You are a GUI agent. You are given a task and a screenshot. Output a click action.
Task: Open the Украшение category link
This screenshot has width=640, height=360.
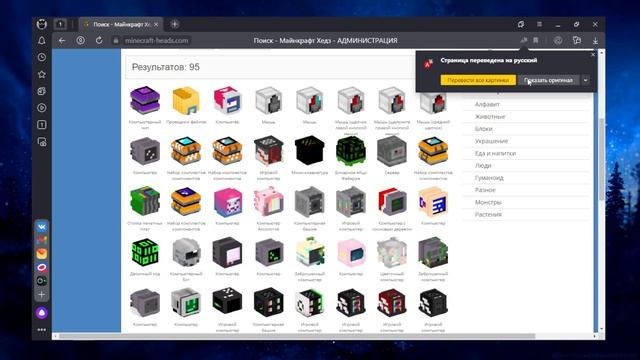tap(491, 141)
